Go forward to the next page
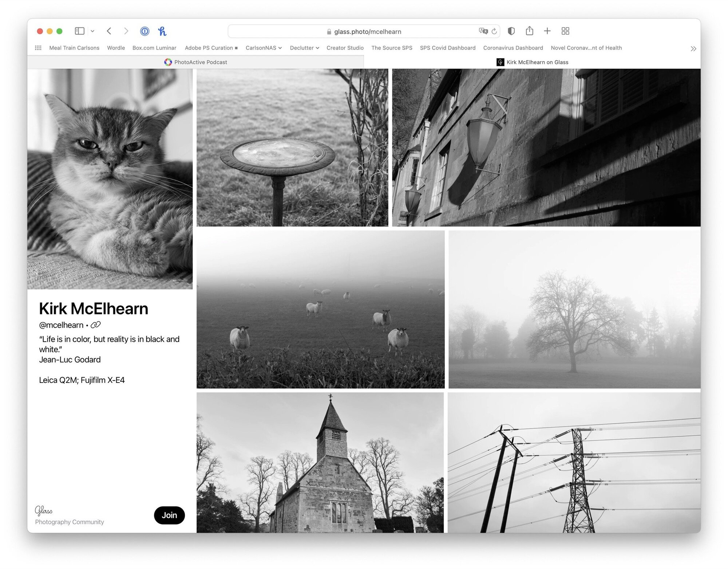Image resolution: width=728 pixels, height=569 pixels. (126, 31)
